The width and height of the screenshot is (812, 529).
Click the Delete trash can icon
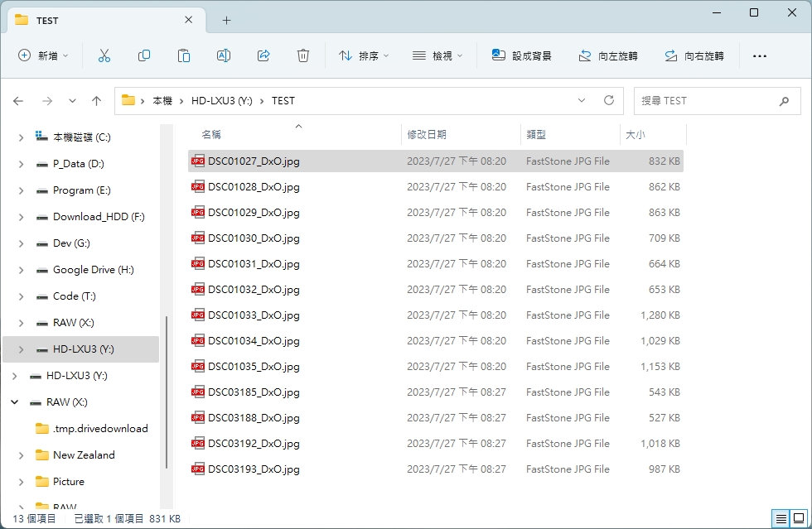coord(303,55)
